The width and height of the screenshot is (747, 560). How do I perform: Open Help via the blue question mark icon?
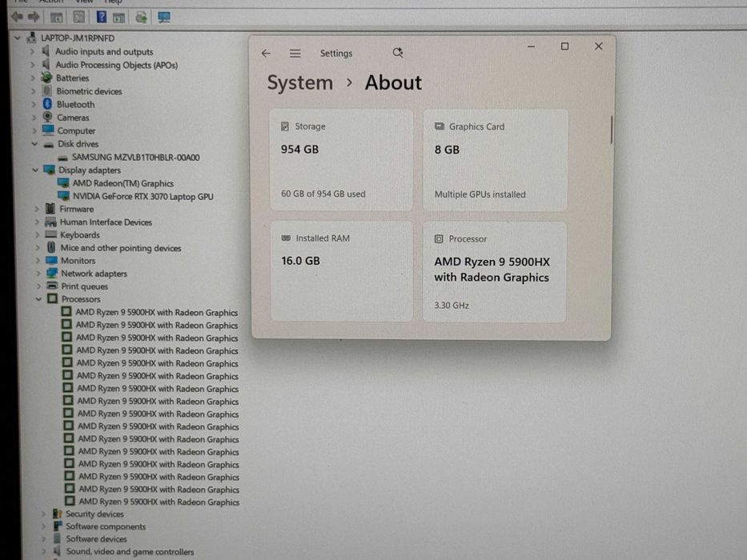(x=101, y=17)
